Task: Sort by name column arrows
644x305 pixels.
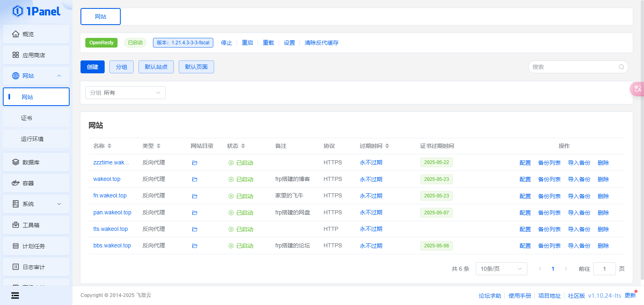Action: pyautogui.click(x=109, y=146)
